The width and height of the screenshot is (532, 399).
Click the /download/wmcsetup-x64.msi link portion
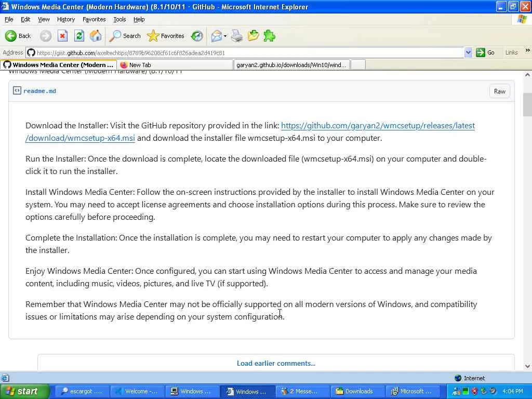[x=80, y=138]
